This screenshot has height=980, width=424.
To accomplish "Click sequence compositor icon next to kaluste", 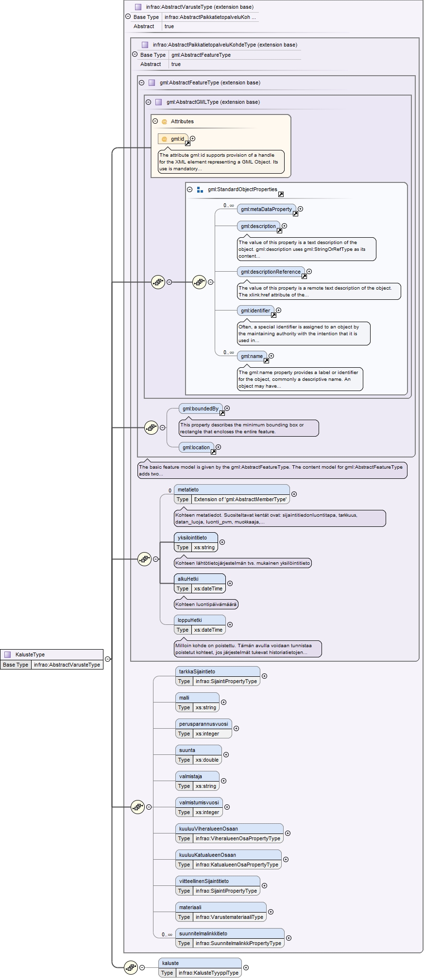I will coord(131,968).
